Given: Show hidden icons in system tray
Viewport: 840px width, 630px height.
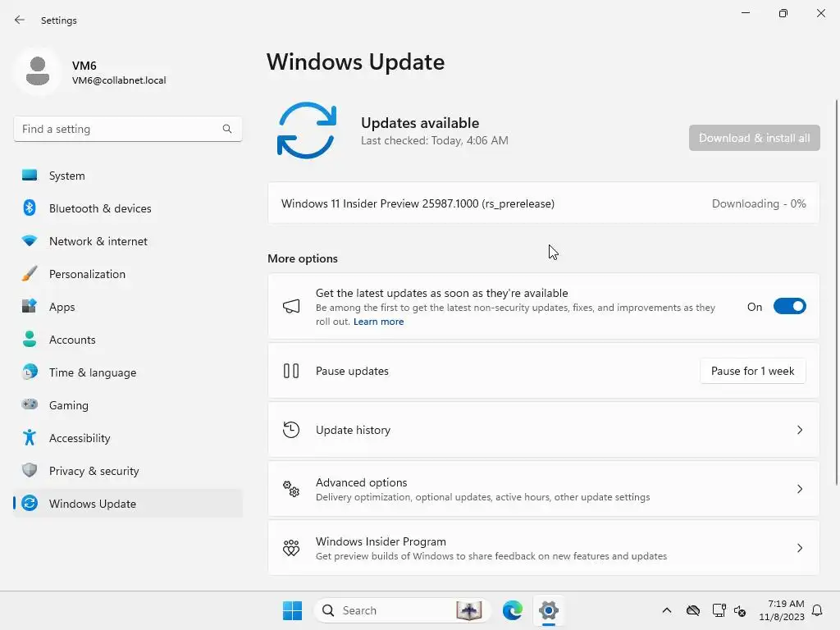Looking at the screenshot, I should tap(666, 610).
